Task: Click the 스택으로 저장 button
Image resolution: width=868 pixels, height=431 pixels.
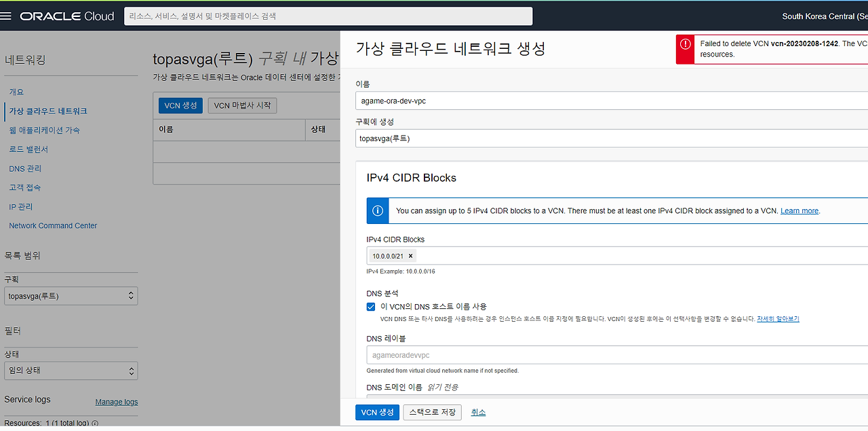Action: (432, 412)
